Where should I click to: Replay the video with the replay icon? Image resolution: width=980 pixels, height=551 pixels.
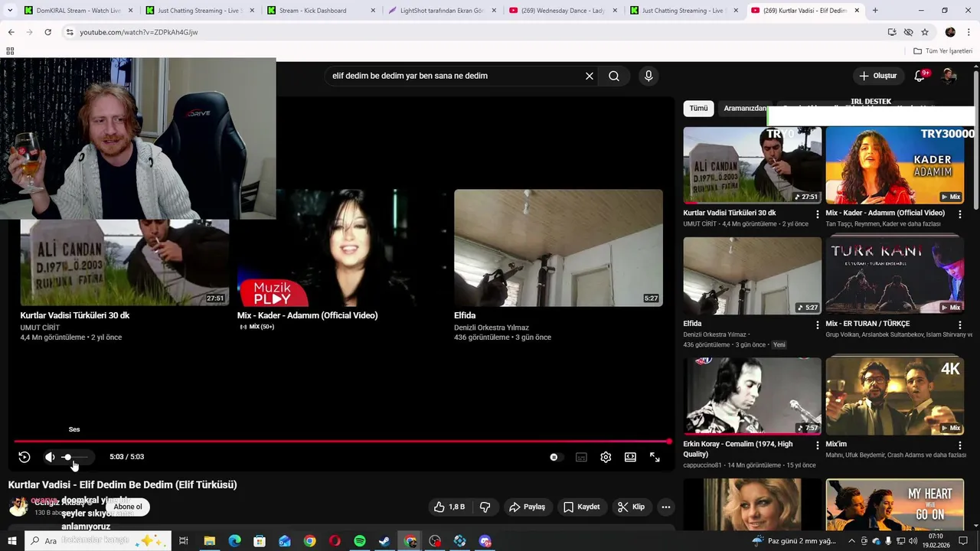tap(24, 457)
